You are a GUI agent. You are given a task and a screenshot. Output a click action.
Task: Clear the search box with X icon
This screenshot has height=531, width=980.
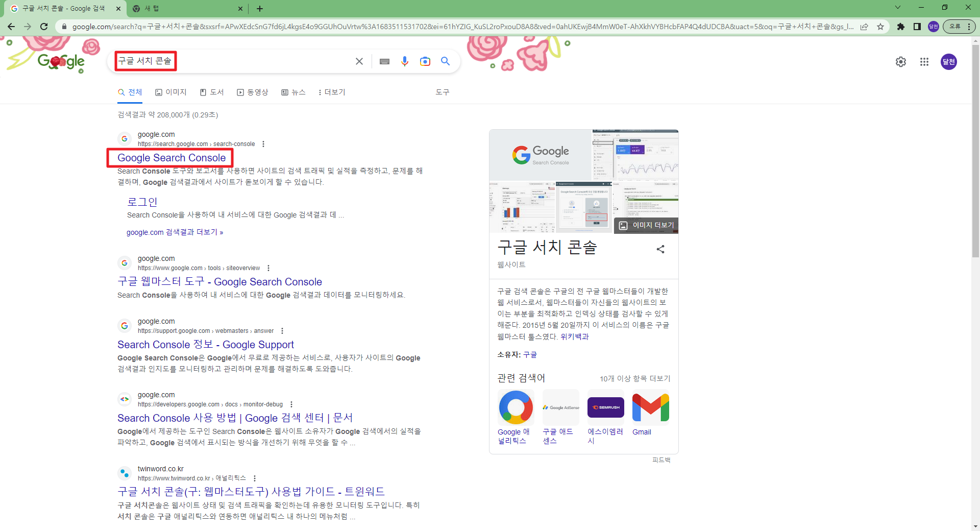359,61
